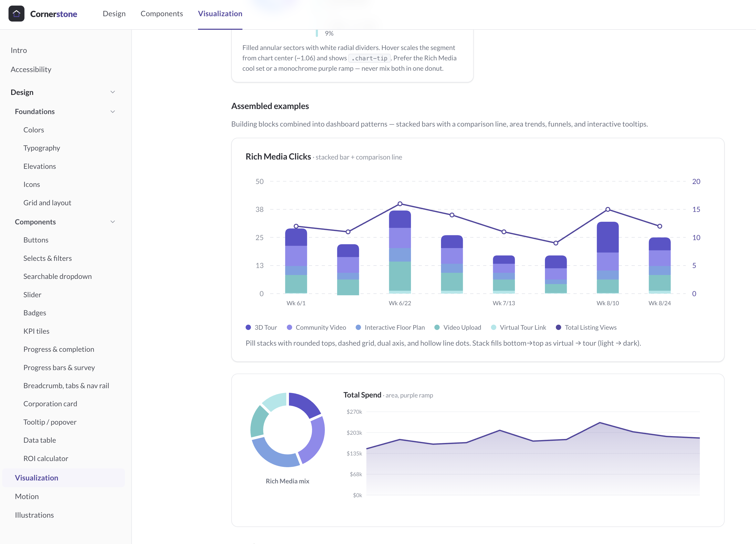This screenshot has height=544, width=756.
Task: Open the Accessibility page
Action: pos(31,69)
